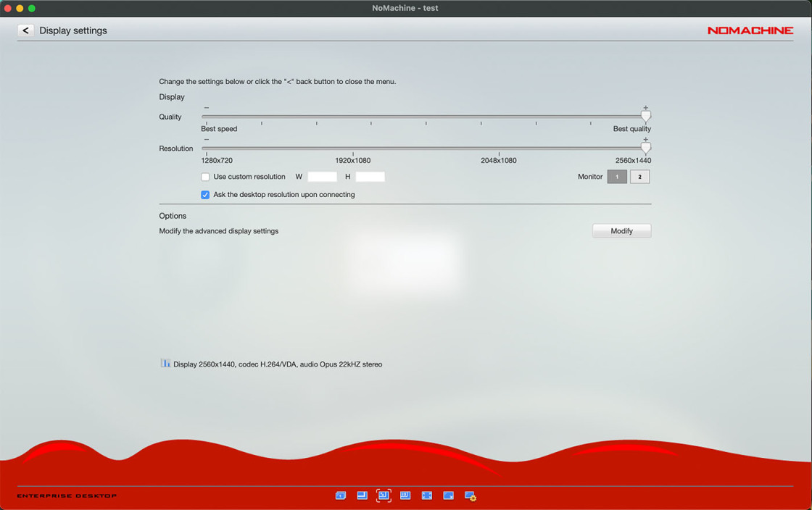Viewport: 812px width, 510px height.
Task: Select Monitor 2
Action: (639, 177)
